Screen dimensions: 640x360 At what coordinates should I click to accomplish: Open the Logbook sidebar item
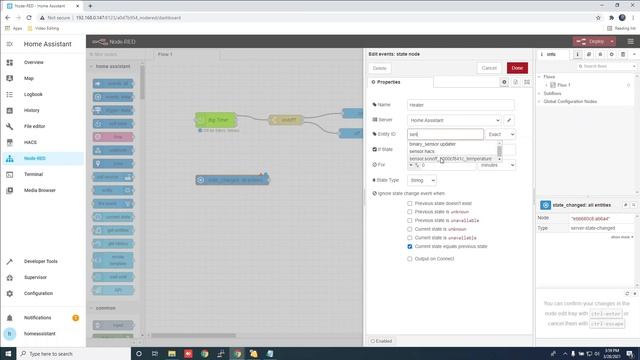click(42, 94)
